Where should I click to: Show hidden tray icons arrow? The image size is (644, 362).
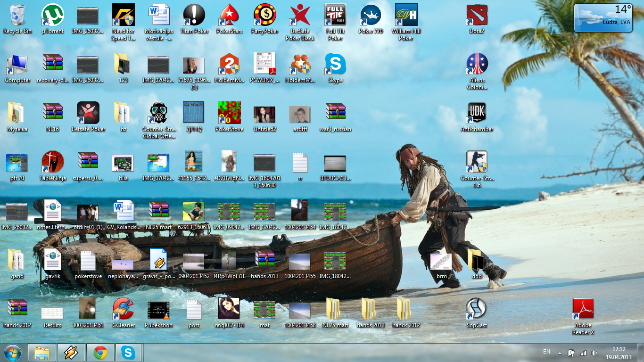pos(560,353)
